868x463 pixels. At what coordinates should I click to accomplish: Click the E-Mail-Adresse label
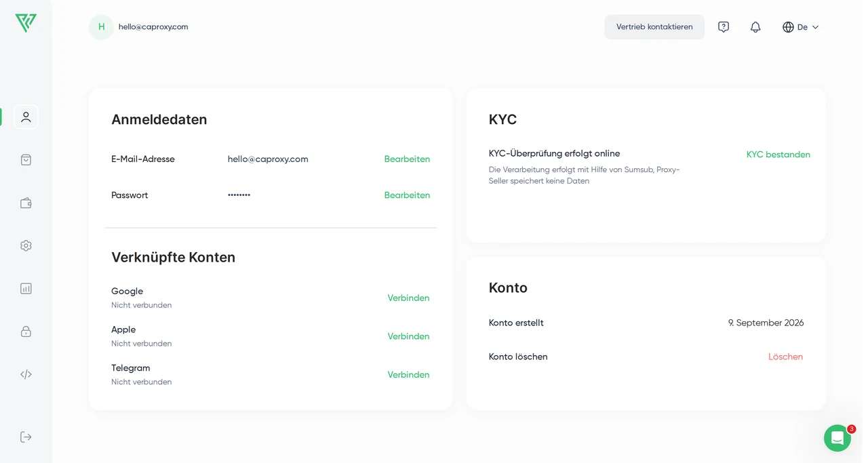(x=143, y=159)
